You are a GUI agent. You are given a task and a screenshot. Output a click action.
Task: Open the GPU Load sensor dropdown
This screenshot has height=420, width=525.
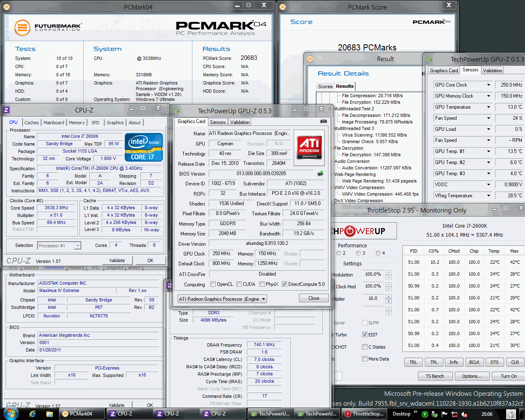488,129
